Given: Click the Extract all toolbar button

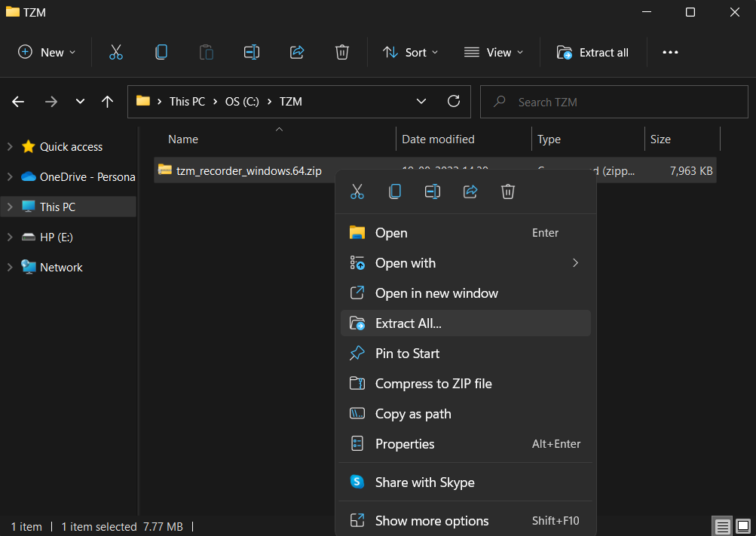Looking at the screenshot, I should 592,52.
